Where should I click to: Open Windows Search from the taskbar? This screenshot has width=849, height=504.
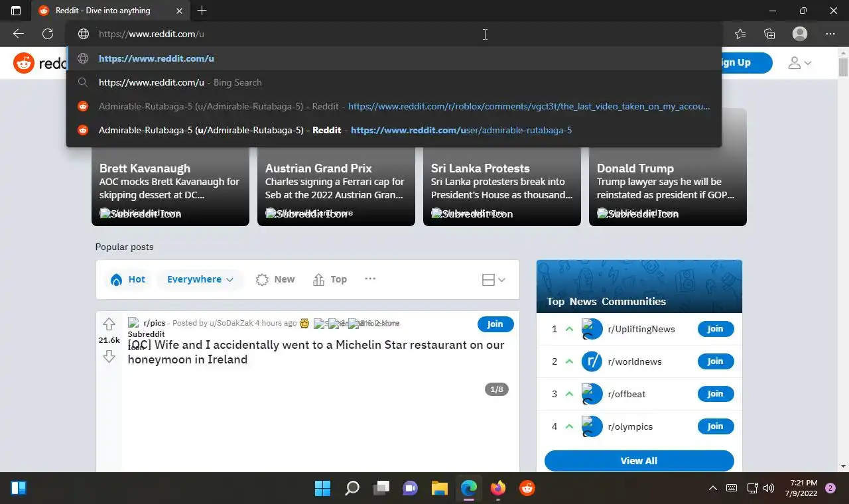(352, 489)
